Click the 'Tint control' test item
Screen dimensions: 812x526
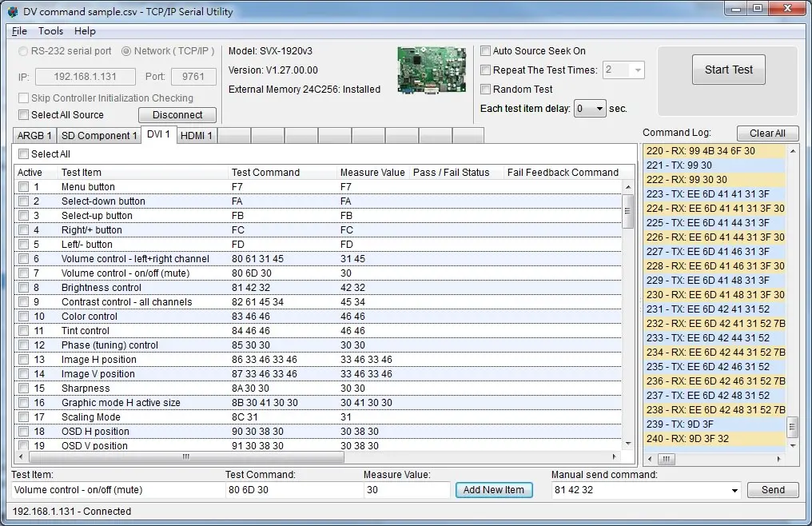click(86, 331)
